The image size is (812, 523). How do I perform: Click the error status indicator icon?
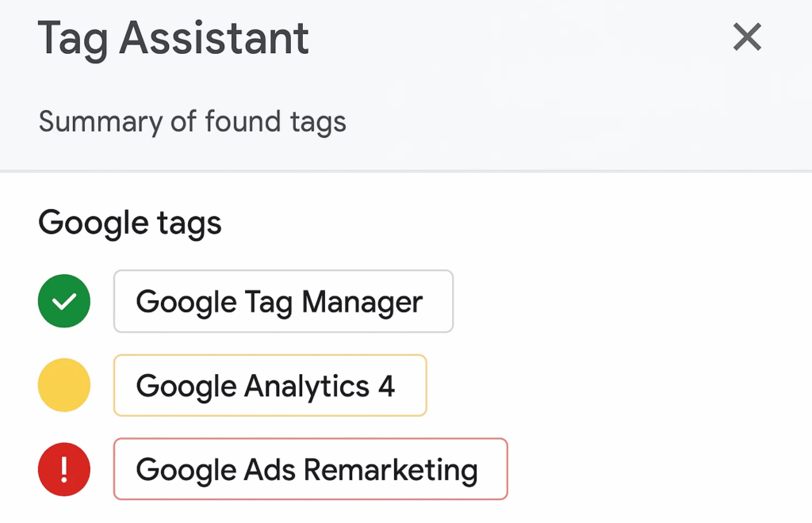[x=64, y=469]
